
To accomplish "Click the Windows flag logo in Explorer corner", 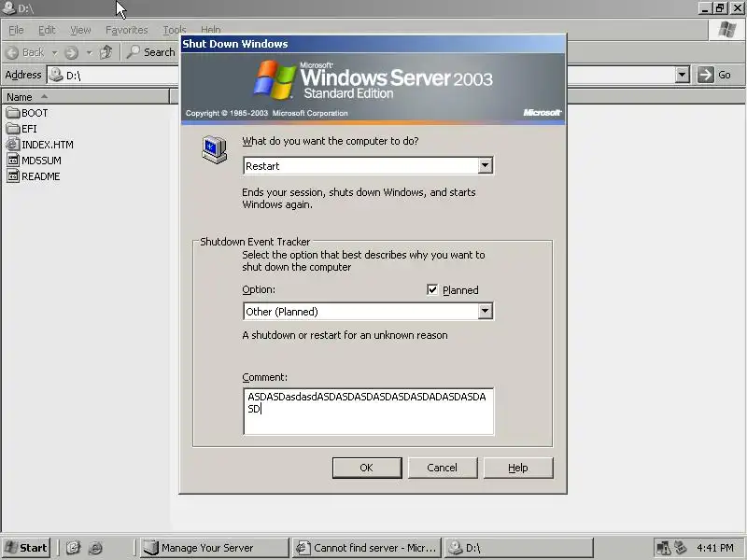I will click(727, 30).
